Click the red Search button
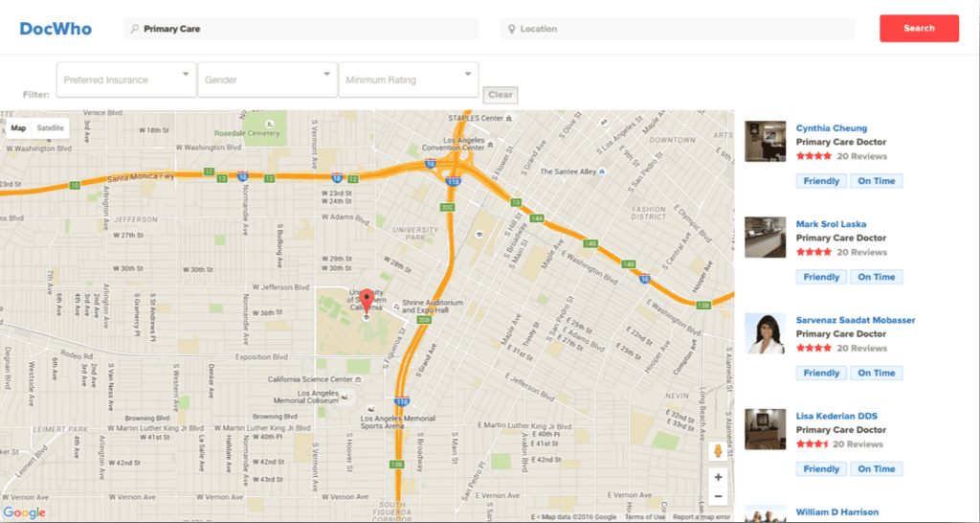 point(919,28)
